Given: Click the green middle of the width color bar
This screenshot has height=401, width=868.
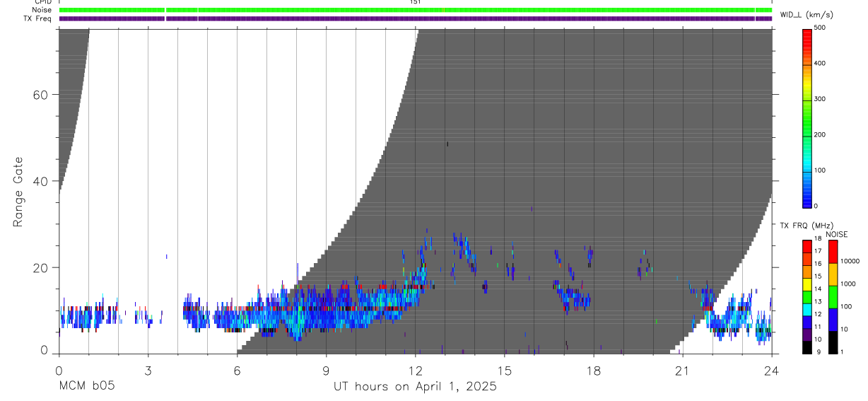Looking at the screenshot, I should tap(807, 117).
